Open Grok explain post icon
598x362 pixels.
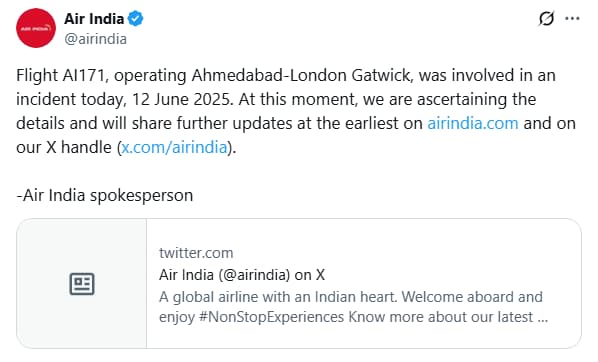point(546,18)
